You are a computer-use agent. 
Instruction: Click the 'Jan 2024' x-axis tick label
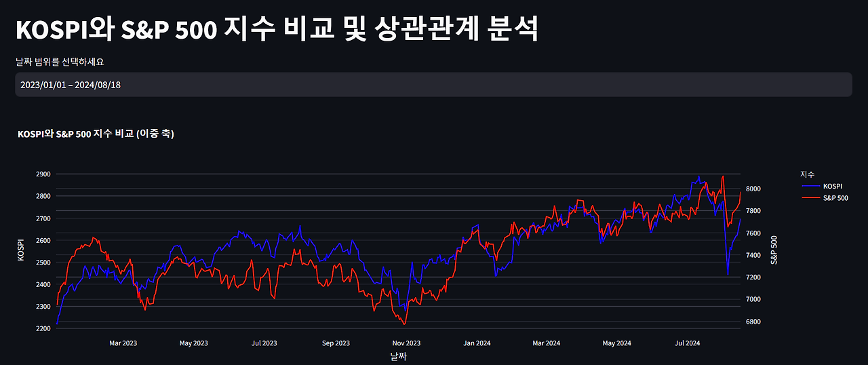(x=477, y=343)
